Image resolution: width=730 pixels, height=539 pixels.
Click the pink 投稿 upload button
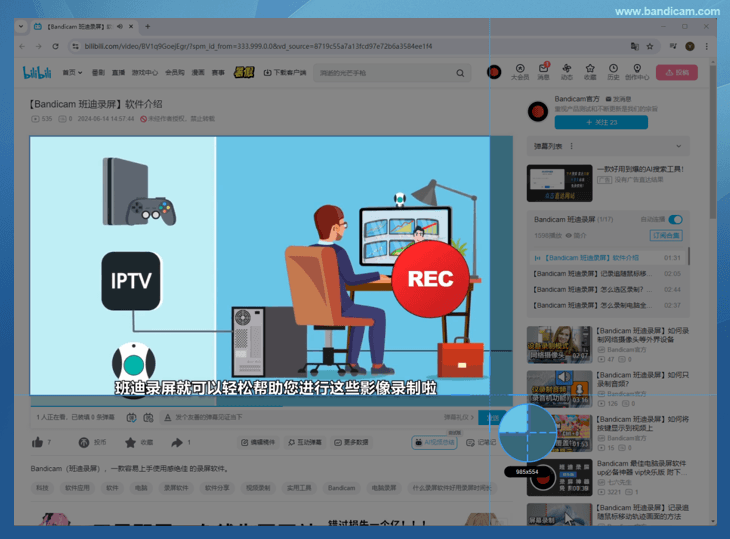(677, 72)
